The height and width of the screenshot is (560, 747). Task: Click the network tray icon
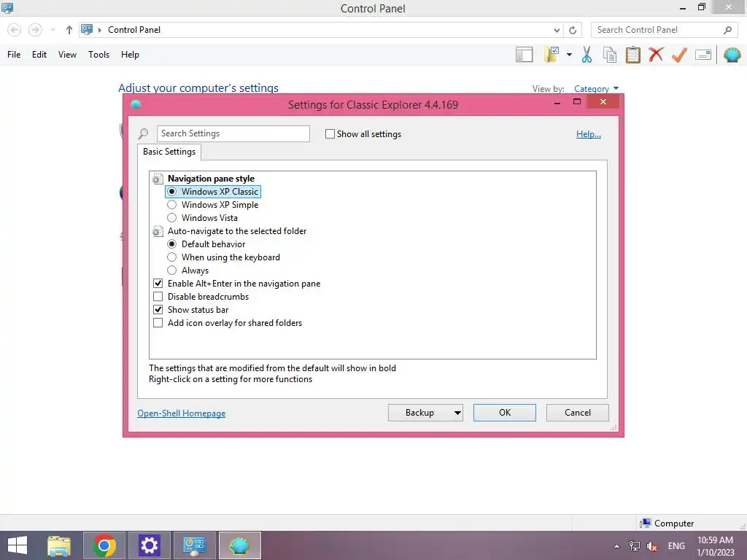(x=635, y=546)
